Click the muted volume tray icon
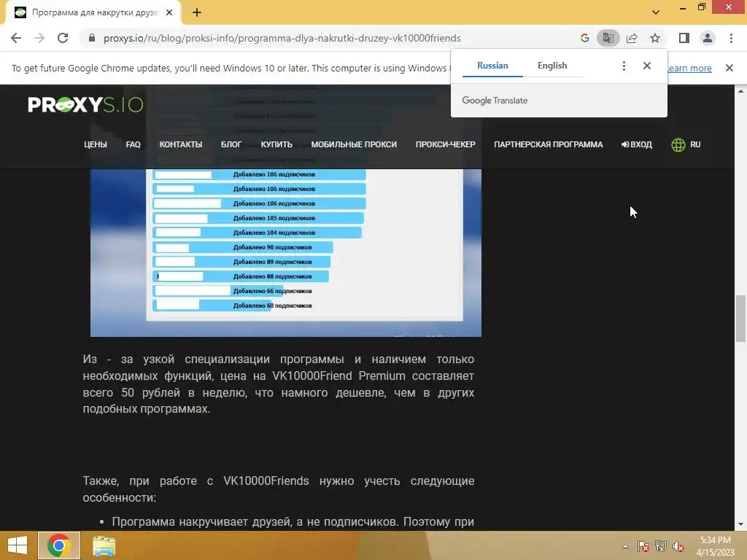The width and height of the screenshot is (747, 560). coord(678,546)
